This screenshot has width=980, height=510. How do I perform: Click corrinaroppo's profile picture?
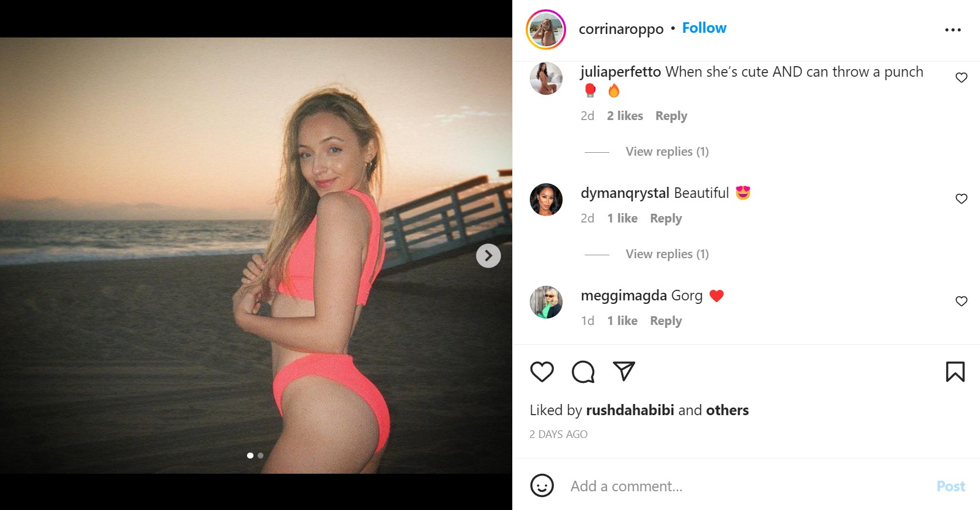click(x=546, y=28)
